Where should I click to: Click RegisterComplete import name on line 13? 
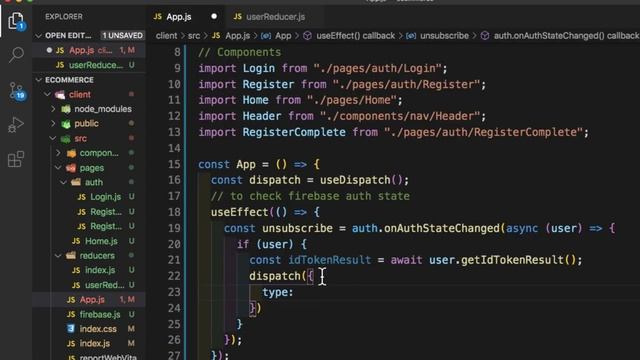click(x=294, y=132)
